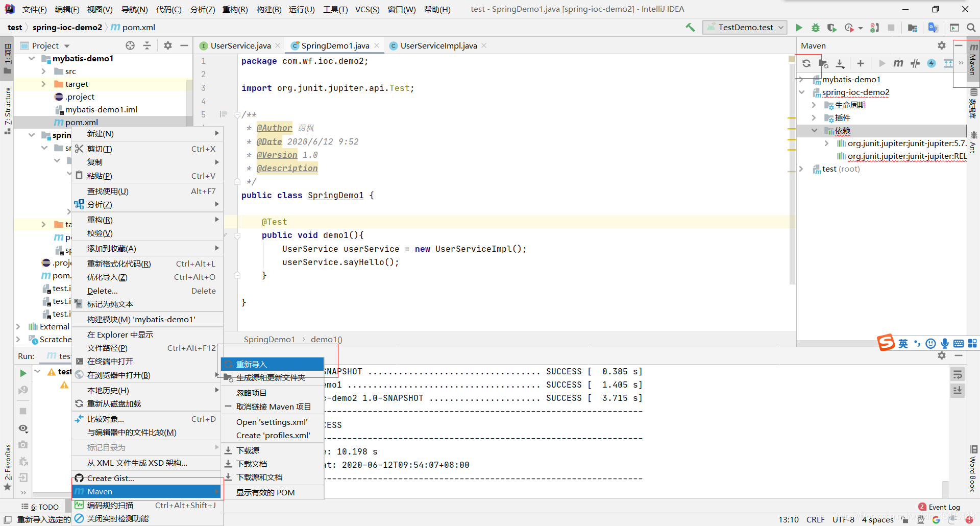Click CRLF line separator in status bar
980x526 pixels.
815,519
